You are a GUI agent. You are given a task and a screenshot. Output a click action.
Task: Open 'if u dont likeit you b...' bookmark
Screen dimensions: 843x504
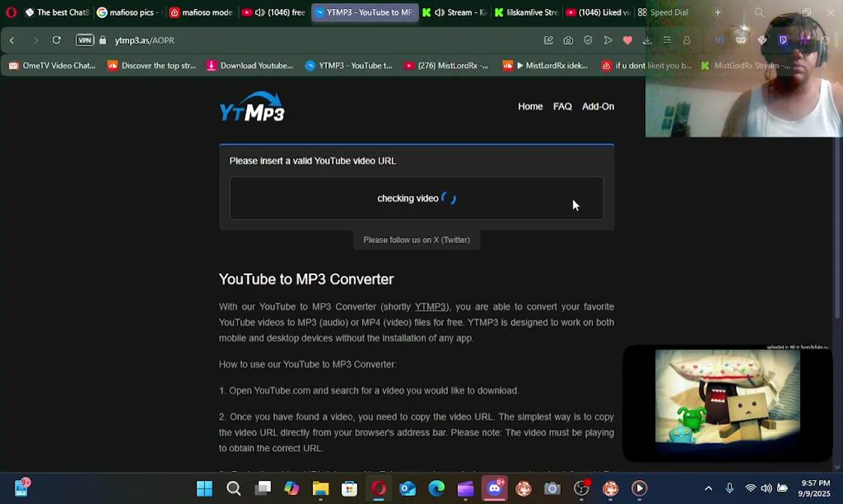tap(647, 66)
